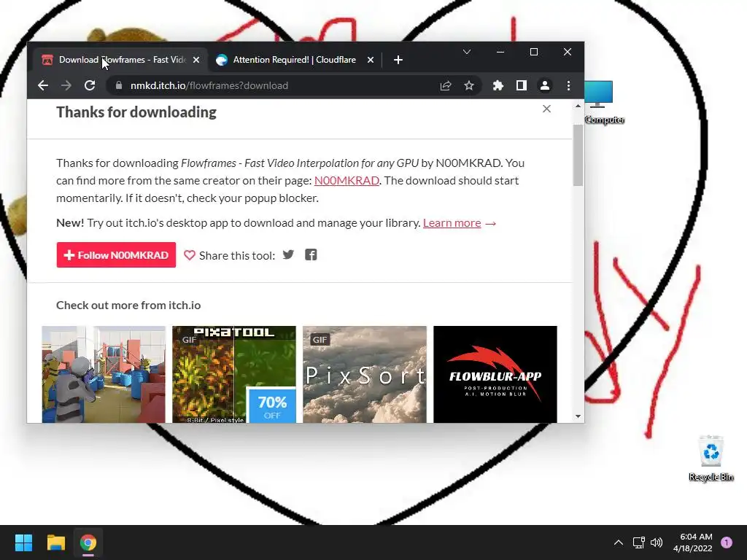The height and width of the screenshot is (560, 747).
Task: Close the Download Flowframes tab
Action: 196,60
